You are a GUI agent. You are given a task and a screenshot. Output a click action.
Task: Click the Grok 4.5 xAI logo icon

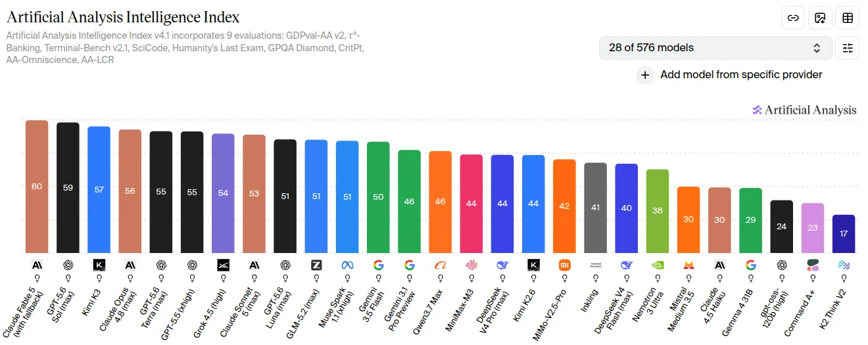coord(223,265)
